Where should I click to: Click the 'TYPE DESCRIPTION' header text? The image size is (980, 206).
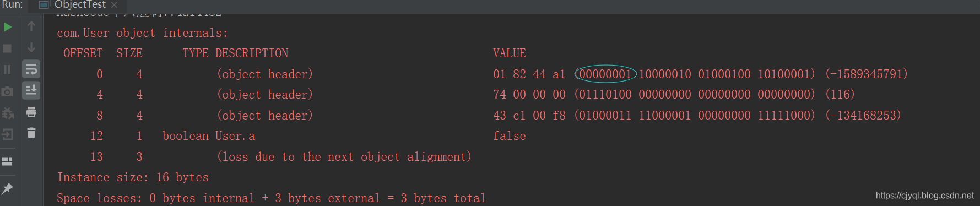tap(235, 53)
